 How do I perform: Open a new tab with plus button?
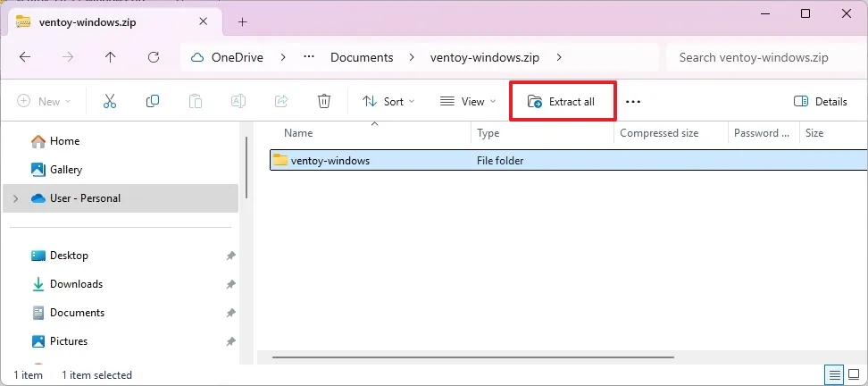point(242,22)
